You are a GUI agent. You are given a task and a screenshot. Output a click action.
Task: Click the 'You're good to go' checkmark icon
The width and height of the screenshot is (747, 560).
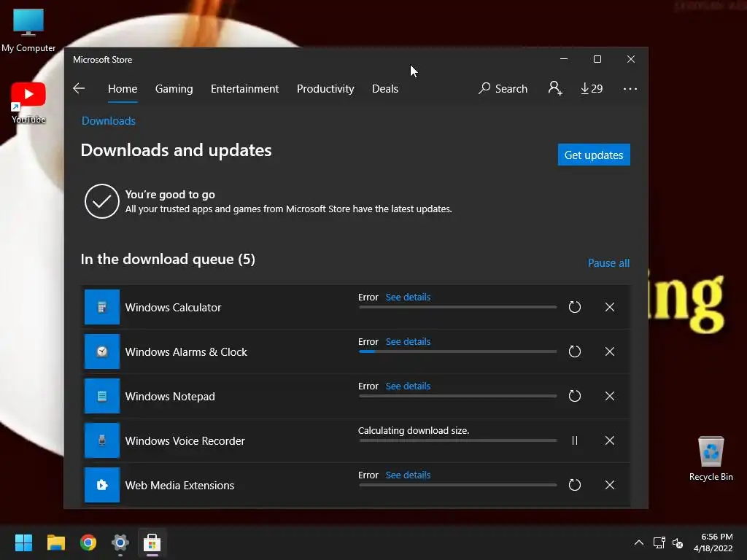101,201
